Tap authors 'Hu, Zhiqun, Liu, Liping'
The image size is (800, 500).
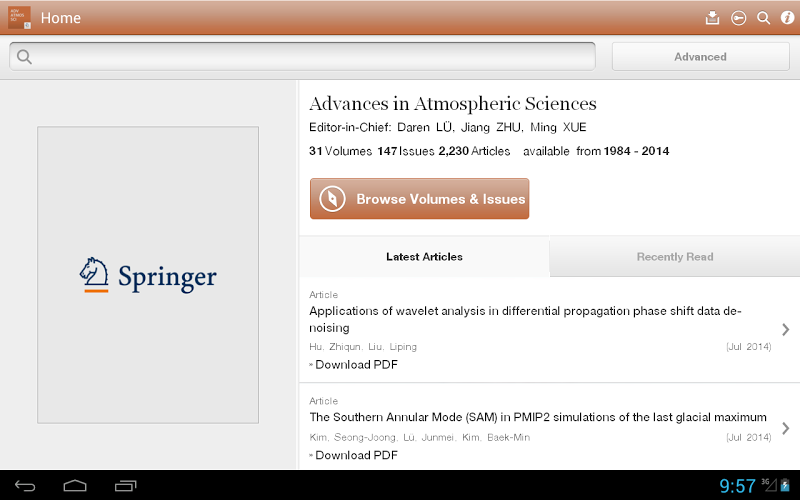coord(363,347)
